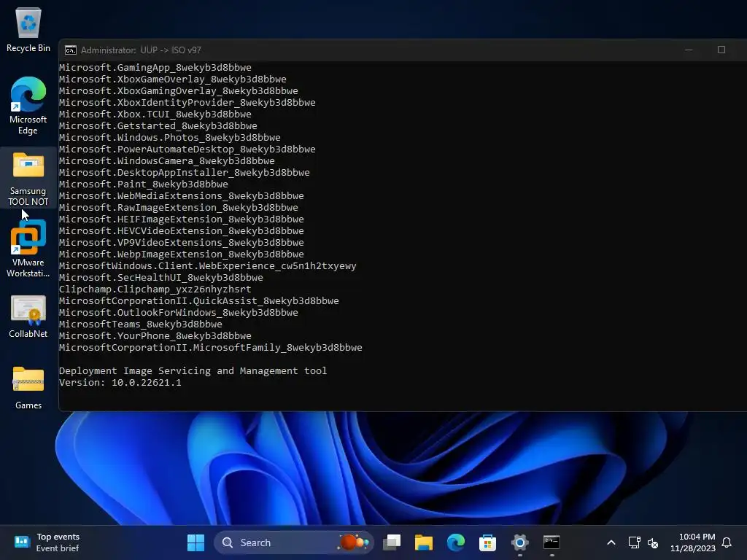Click the MicrosoftWindows.Client.WebExperience line
This screenshot has height=560, width=747.
coord(208,265)
